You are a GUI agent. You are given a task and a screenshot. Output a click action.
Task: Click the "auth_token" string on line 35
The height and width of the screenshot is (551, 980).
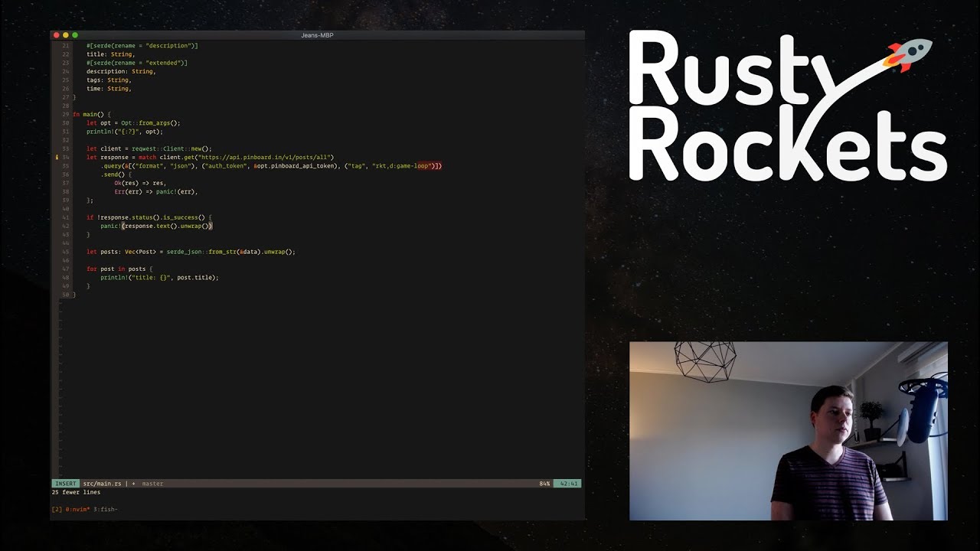[x=226, y=165]
